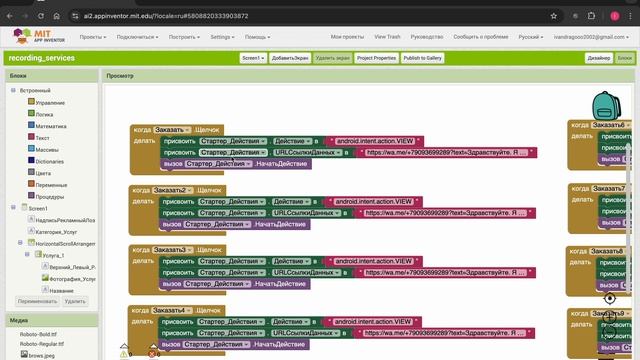Select Screen1 component in tree
The image size is (640, 360).
click(x=38, y=209)
